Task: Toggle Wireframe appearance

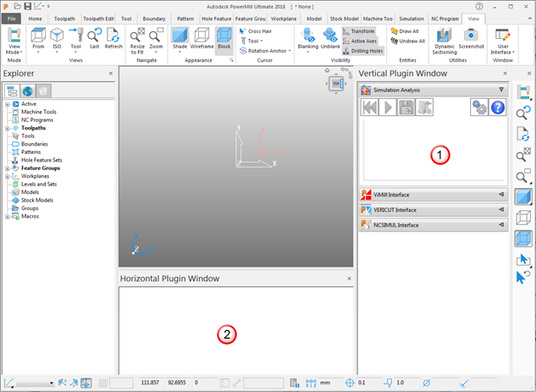Action: 202,39
